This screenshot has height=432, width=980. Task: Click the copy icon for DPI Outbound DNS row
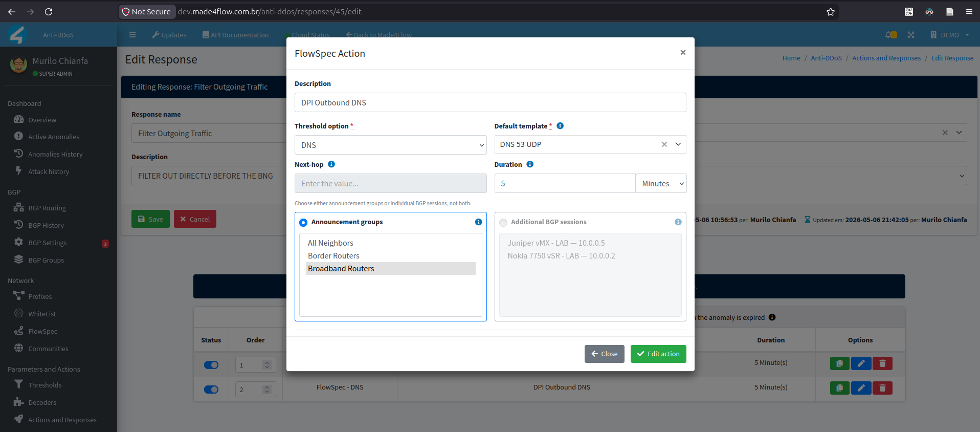(x=839, y=388)
